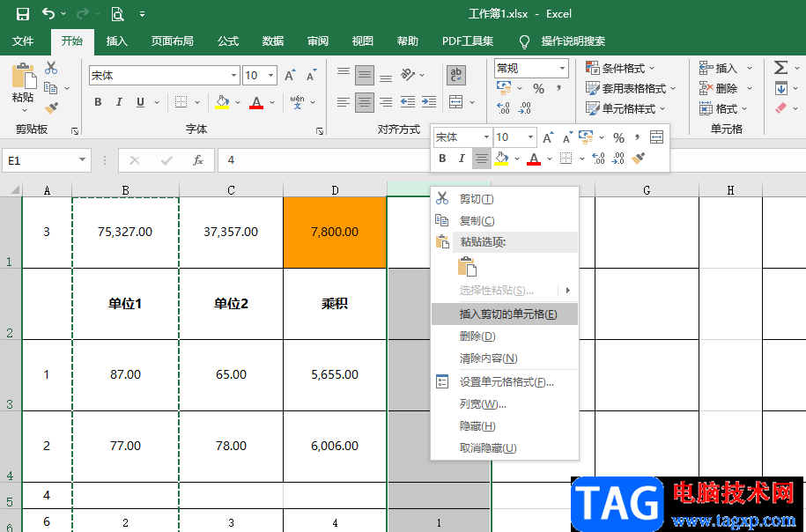Open the 文件 tab
Screen dimensions: 806x532
tap(23, 41)
